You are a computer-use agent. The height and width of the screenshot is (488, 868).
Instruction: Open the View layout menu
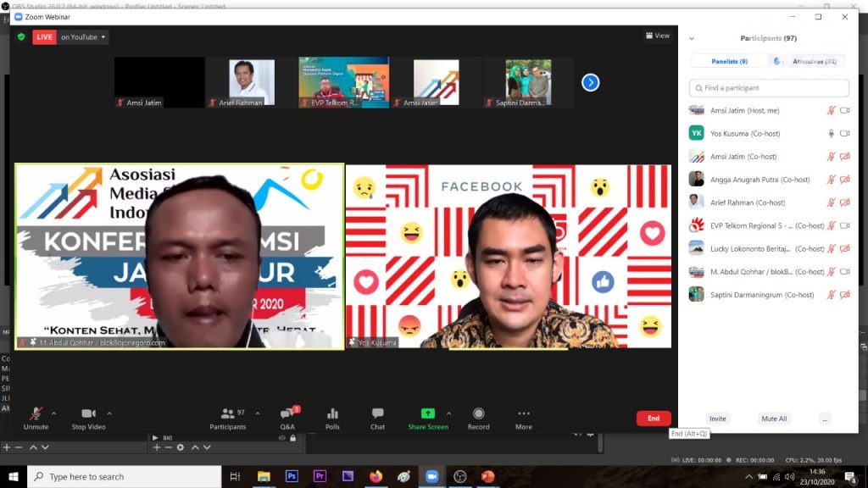pyautogui.click(x=658, y=36)
